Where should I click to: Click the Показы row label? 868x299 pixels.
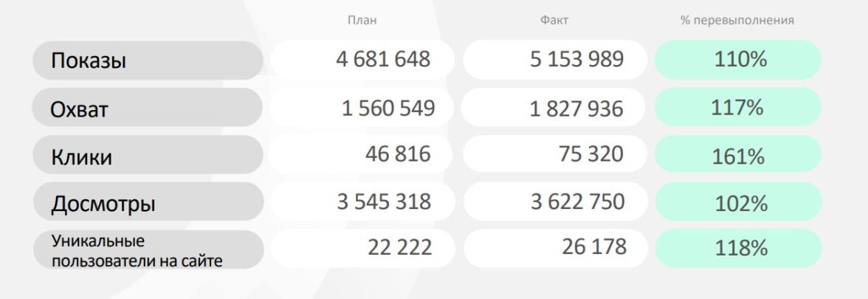[x=89, y=61]
